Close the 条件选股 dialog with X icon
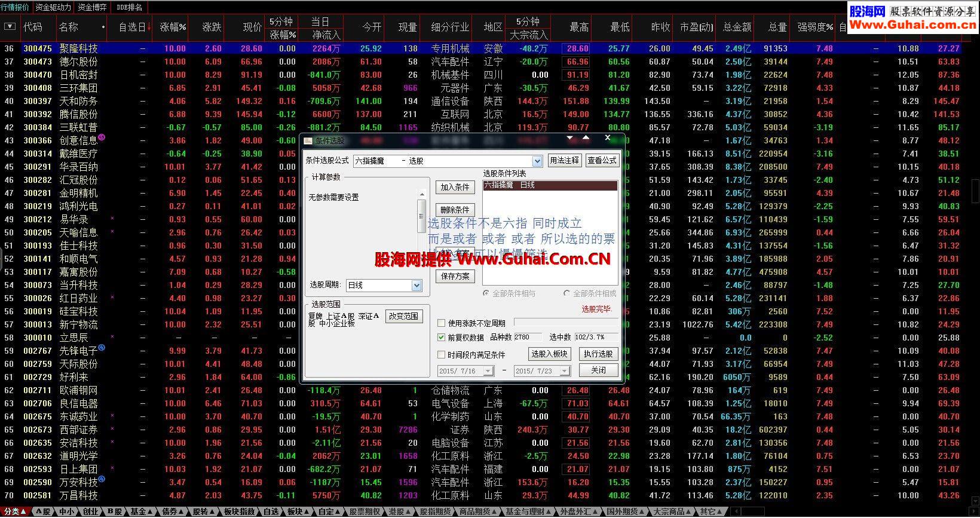 tap(608, 137)
